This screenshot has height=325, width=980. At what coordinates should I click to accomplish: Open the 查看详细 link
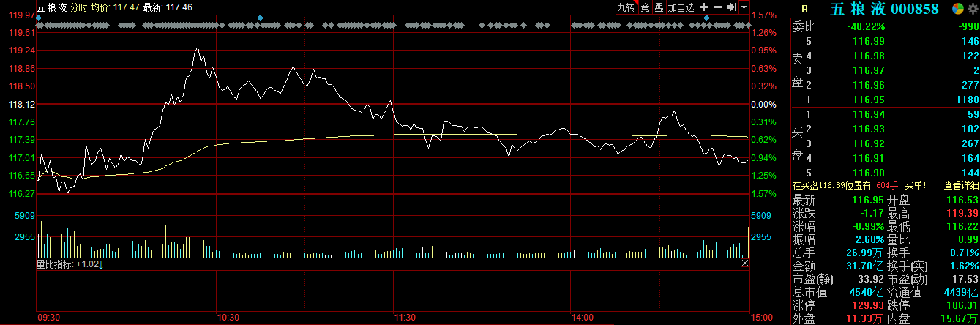tap(961, 186)
